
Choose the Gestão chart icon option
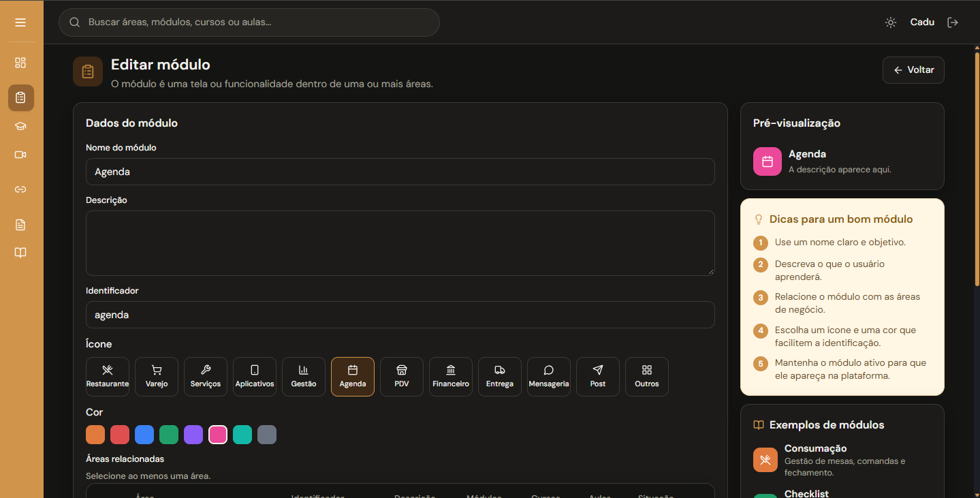click(304, 377)
